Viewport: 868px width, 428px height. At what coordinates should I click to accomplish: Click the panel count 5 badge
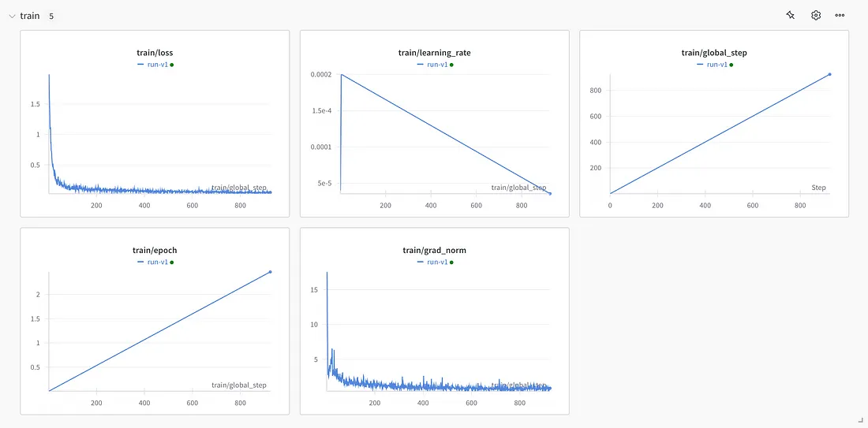coord(51,16)
